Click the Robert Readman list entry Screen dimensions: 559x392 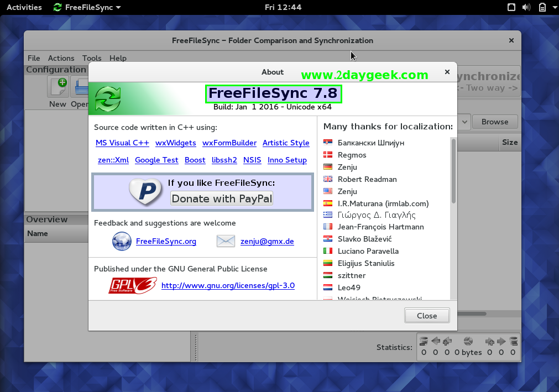(x=367, y=179)
